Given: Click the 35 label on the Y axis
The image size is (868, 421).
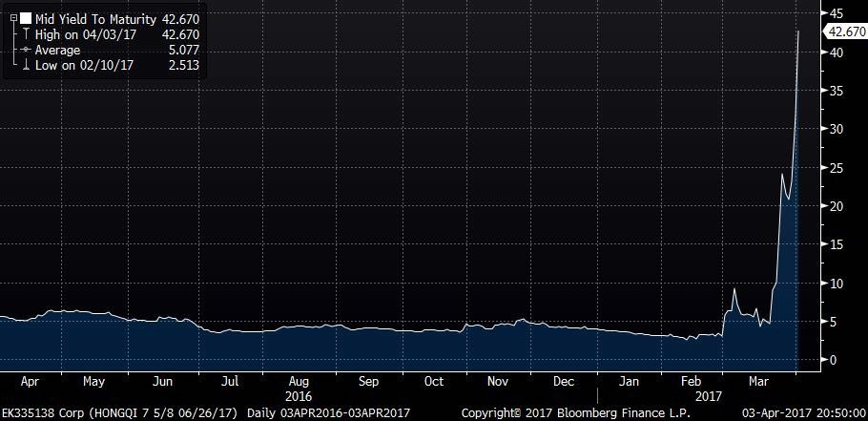Looking at the screenshot, I should (836, 91).
